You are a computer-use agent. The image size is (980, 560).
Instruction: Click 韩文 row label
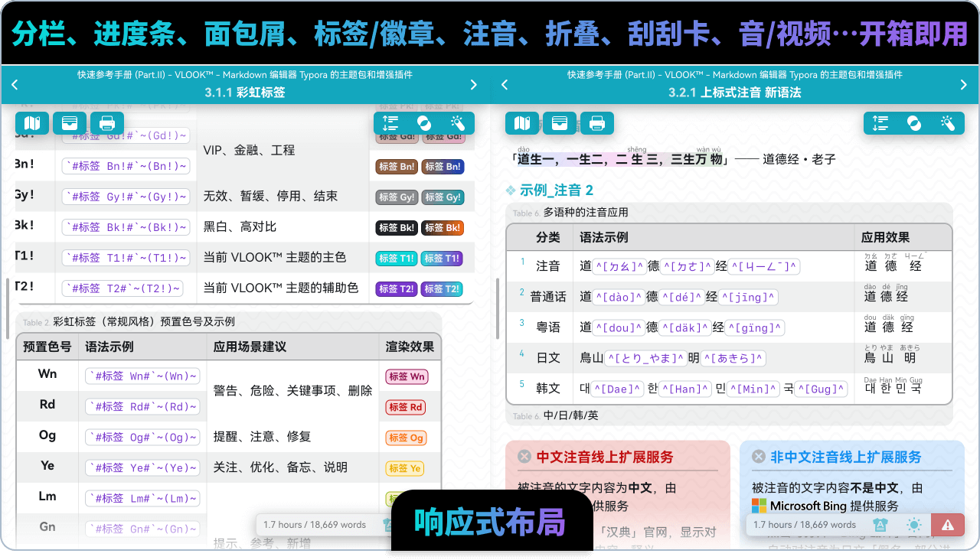tap(548, 389)
